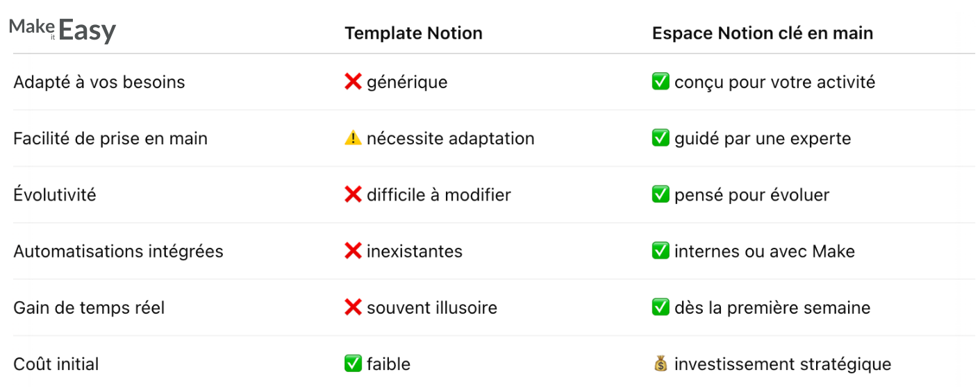Click red cross next to générique
The height and width of the screenshot is (388, 980).
pos(353,82)
